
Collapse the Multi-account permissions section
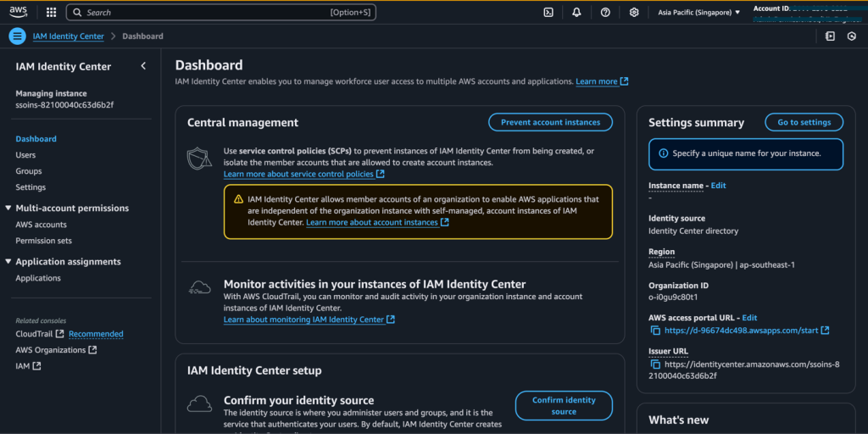click(x=8, y=209)
